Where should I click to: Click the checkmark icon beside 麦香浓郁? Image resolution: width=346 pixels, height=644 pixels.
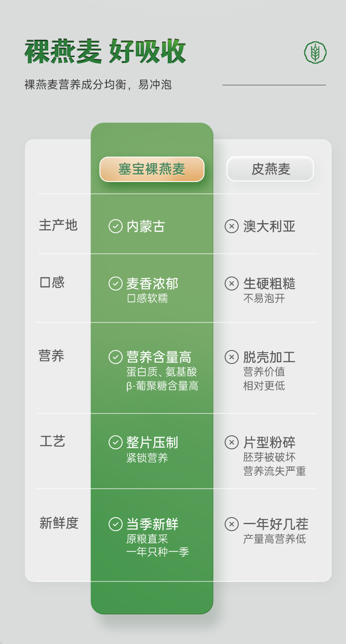pos(115,283)
